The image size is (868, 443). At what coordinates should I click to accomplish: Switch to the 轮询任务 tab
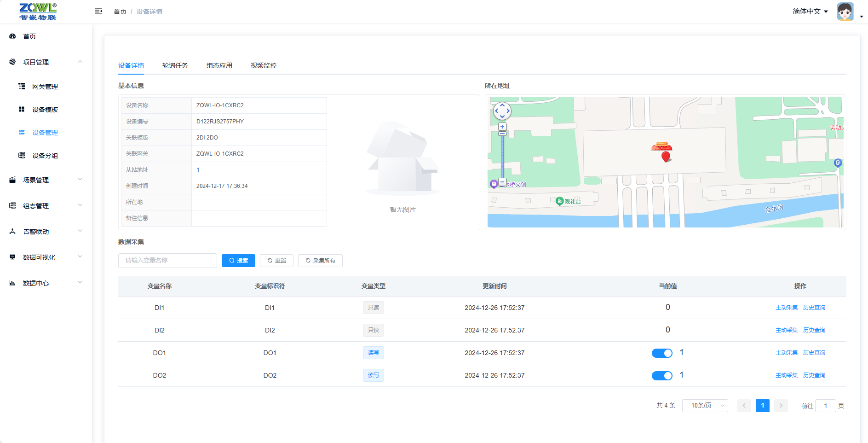[175, 65]
